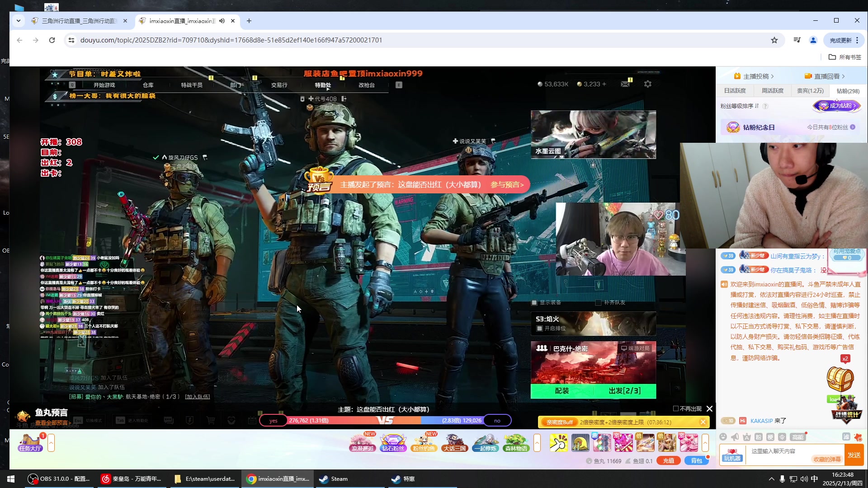
Task: Expand the activities list arrow after 森林物语
Action: pos(537,443)
